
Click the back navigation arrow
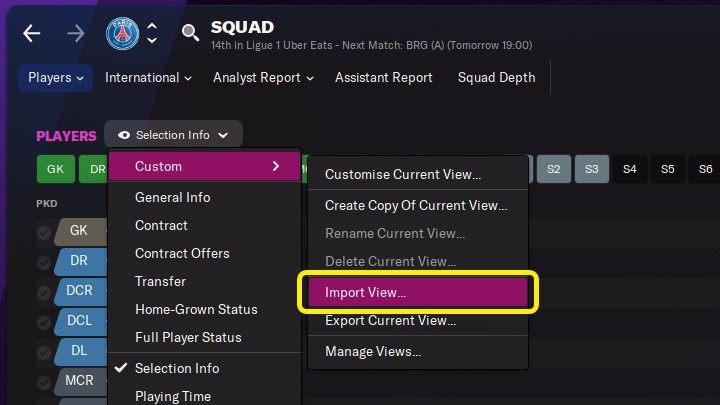coord(32,34)
